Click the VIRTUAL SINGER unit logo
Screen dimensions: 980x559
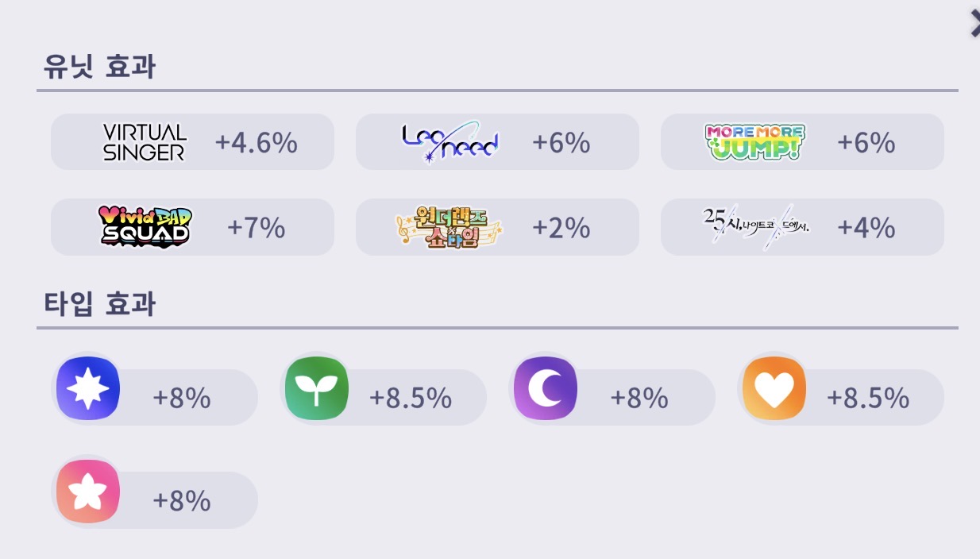[145, 142]
